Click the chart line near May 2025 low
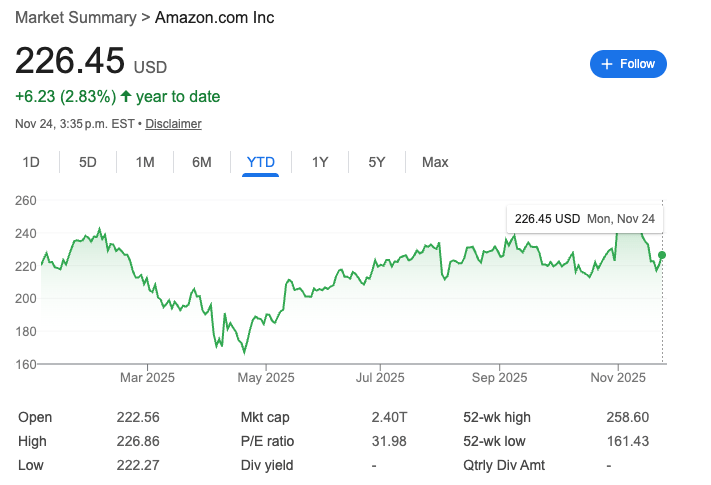 click(x=243, y=351)
